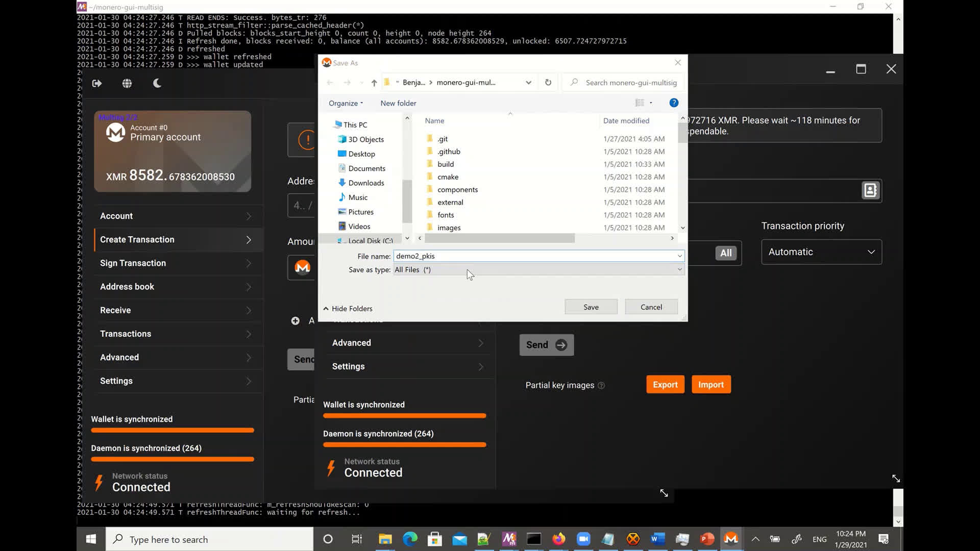Select the Downloads folder in the dialog sidebar
This screenshot has width=980, height=551.
366,183
